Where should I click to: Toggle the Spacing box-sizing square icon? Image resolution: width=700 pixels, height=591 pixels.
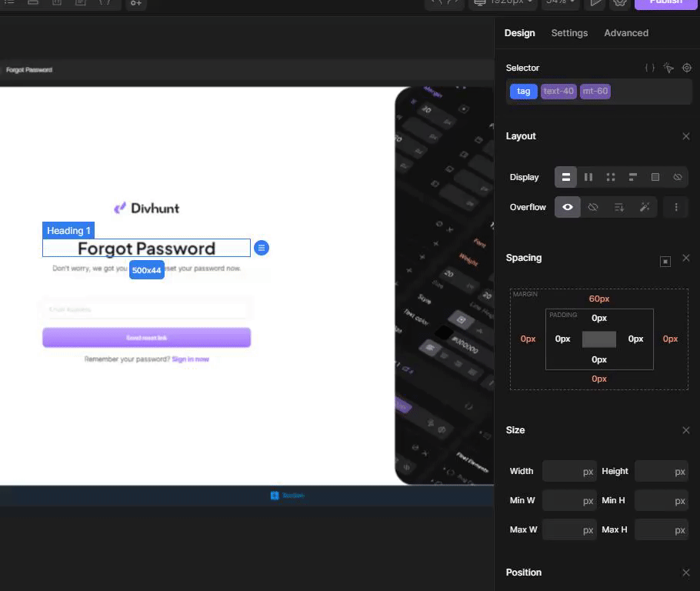tap(665, 262)
